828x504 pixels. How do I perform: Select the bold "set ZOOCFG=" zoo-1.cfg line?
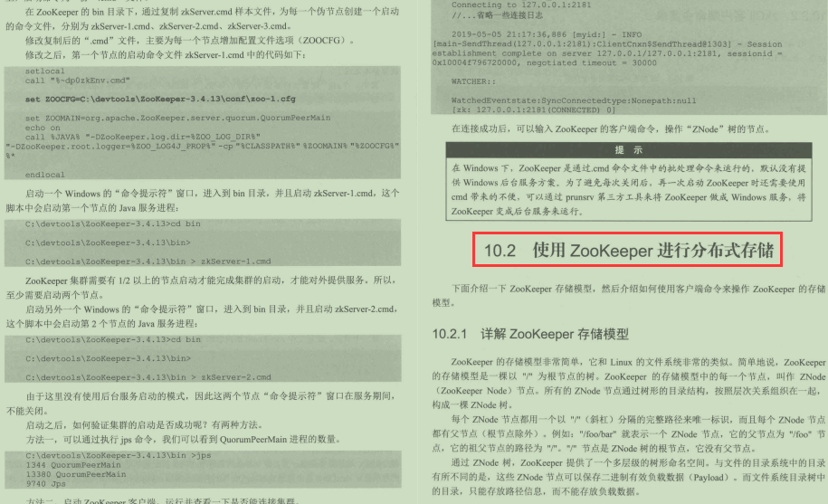(x=160, y=99)
